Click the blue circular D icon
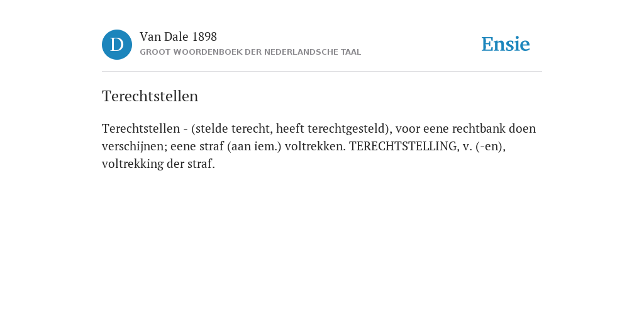Image resolution: width=644 pixels, height=322 pixels. 117,45
